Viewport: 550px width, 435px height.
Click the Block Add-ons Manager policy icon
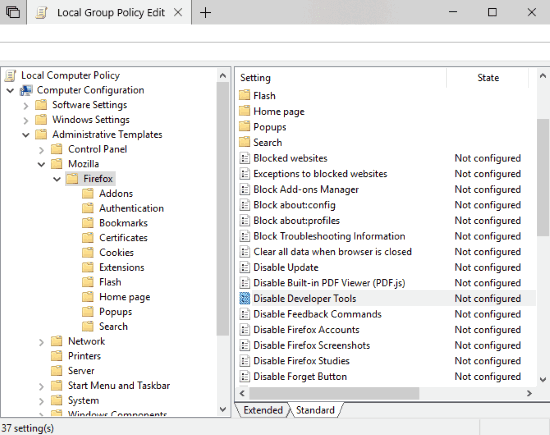point(244,189)
